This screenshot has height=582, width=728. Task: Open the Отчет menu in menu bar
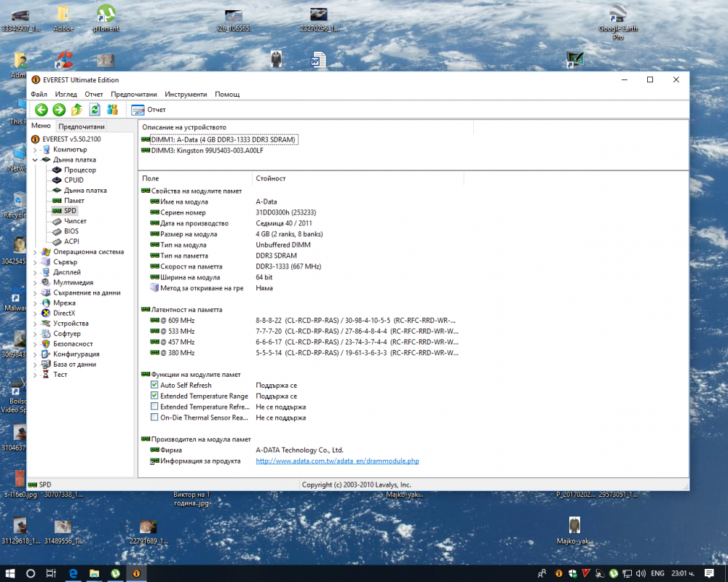[94, 95]
